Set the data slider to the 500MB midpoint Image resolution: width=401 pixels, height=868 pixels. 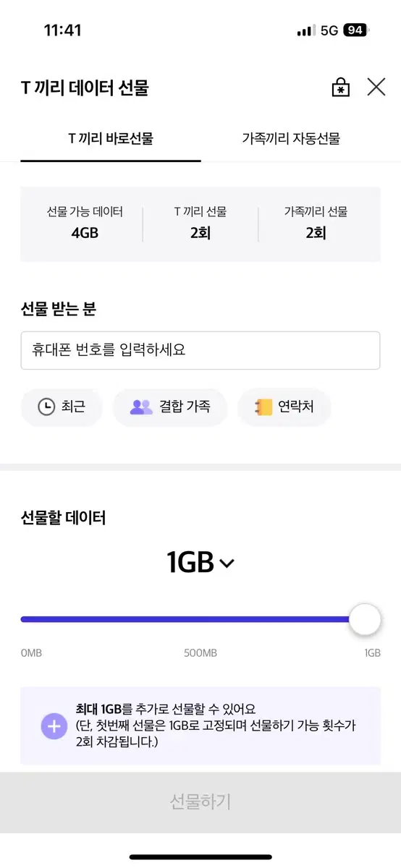200,619
